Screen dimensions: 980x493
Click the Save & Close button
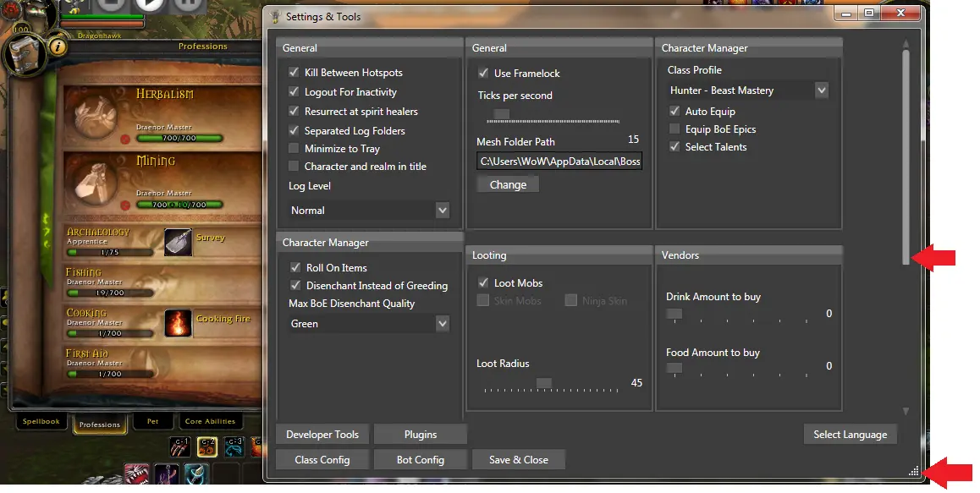pos(518,460)
